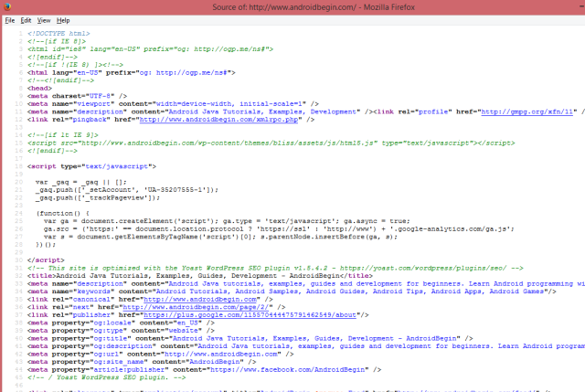
Task: Click the meta name="description" line 33
Action: [x=306, y=283]
